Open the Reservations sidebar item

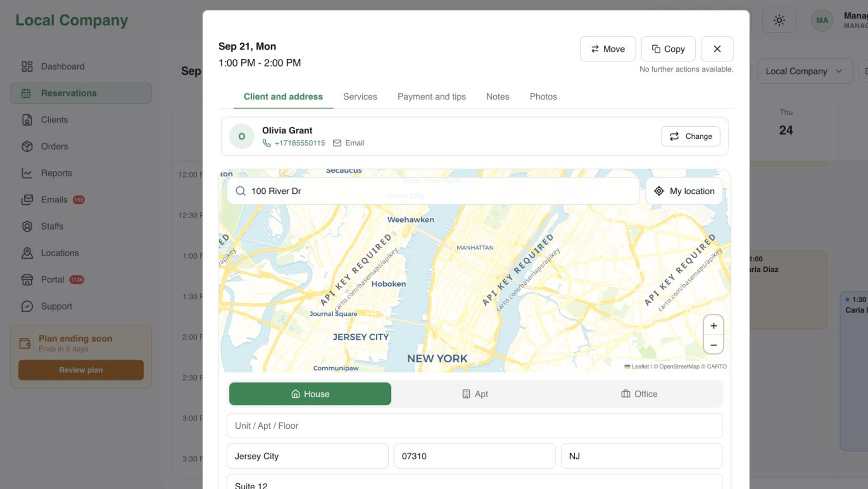click(81, 93)
